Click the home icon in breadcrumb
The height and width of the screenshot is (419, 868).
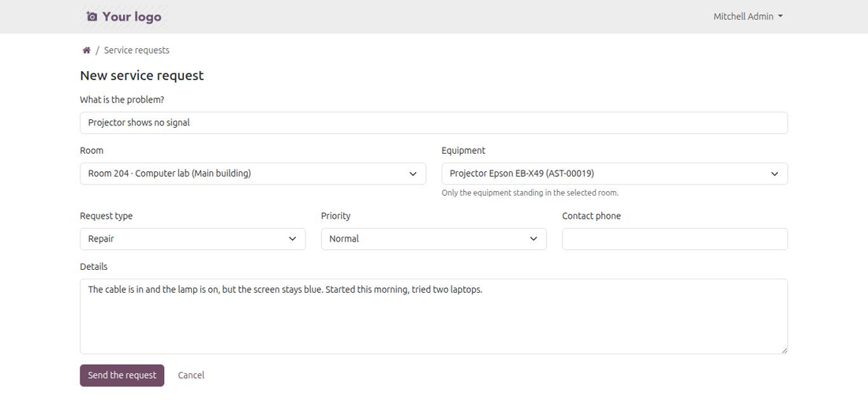click(x=86, y=51)
